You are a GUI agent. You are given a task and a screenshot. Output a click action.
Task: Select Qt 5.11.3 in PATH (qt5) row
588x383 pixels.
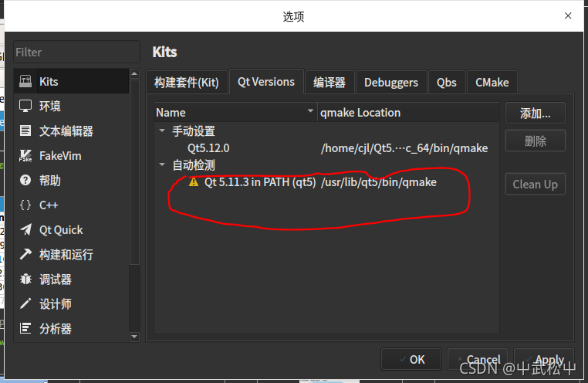pyautogui.click(x=326, y=182)
